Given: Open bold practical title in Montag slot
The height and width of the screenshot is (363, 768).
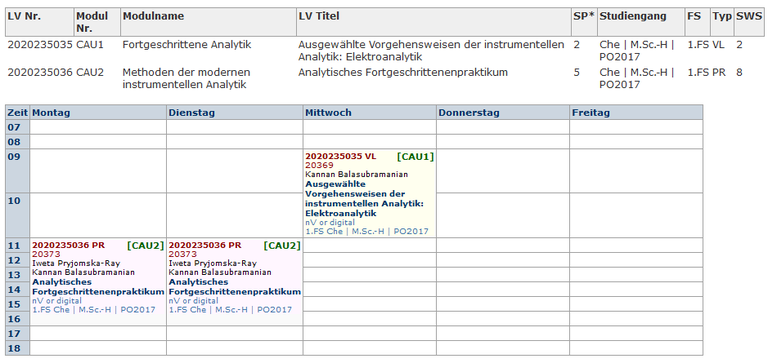Looking at the screenshot, I should pyautogui.click(x=98, y=287).
